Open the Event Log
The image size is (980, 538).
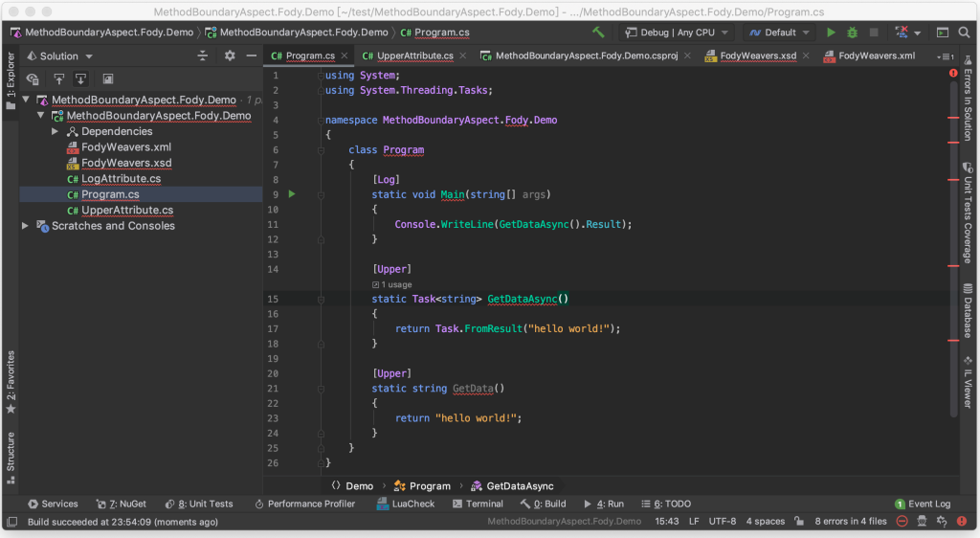click(923, 504)
